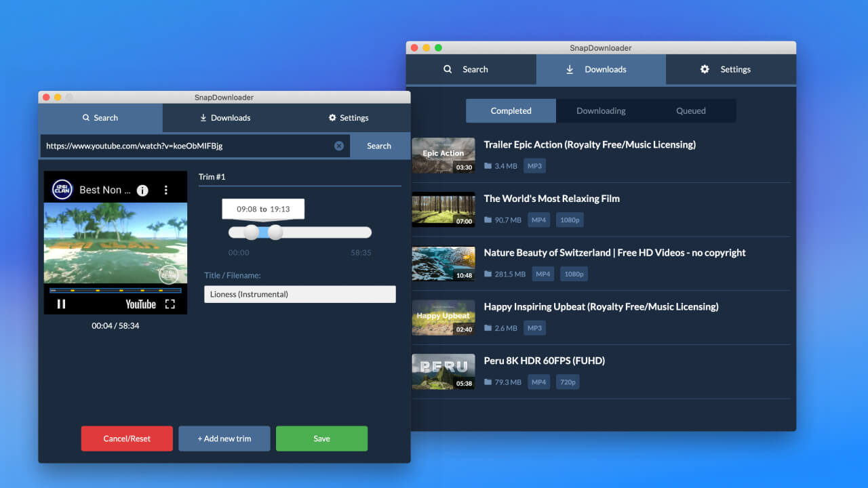
Task: Click the gear icon in back window's Settings tab
Action: tap(705, 69)
